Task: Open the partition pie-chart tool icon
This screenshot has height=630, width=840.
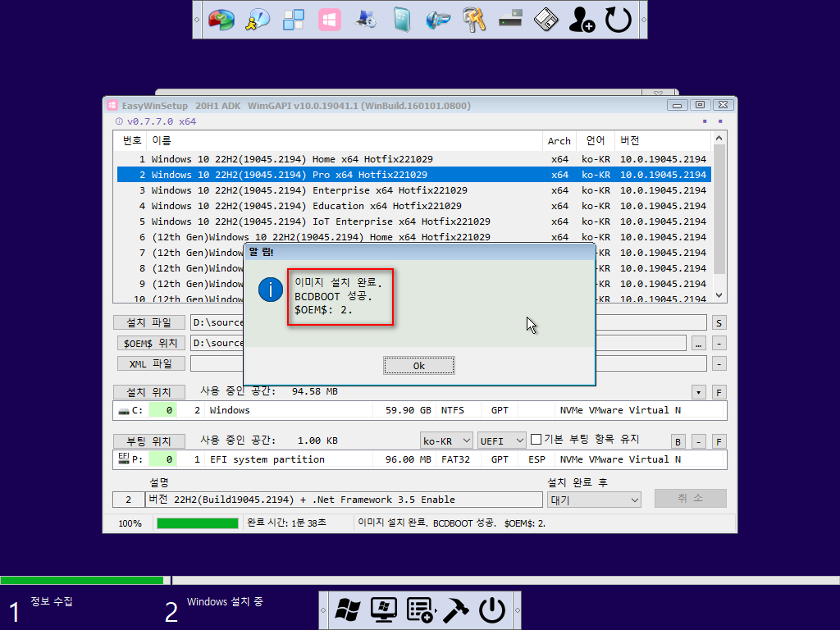Action: pyautogui.click(x=221, y=21)
